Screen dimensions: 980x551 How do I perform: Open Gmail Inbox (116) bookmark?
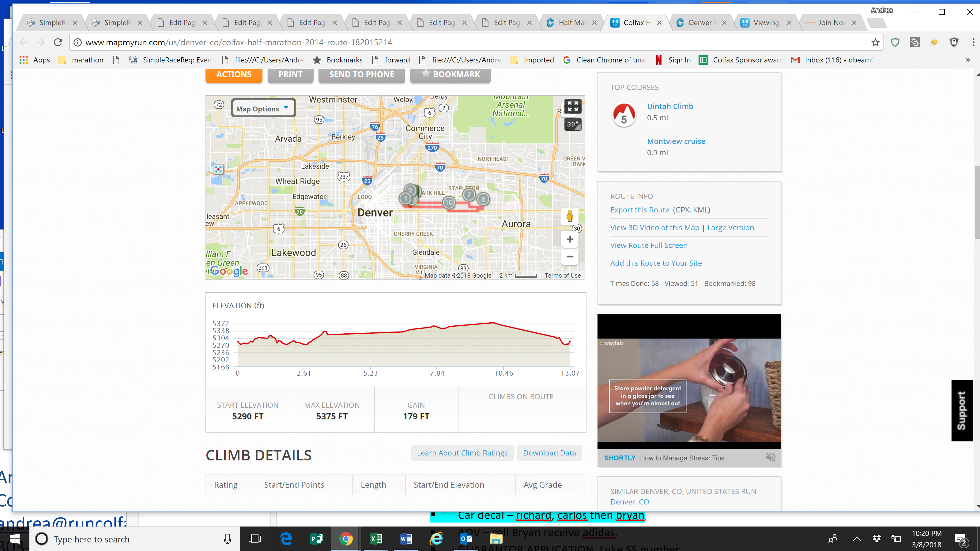tap(832, 60)
